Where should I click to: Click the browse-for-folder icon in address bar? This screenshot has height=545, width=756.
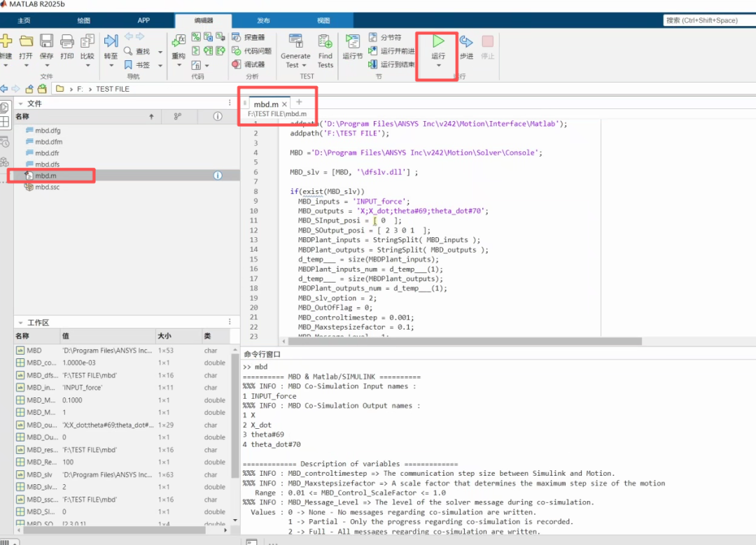[x=43, y=89]
